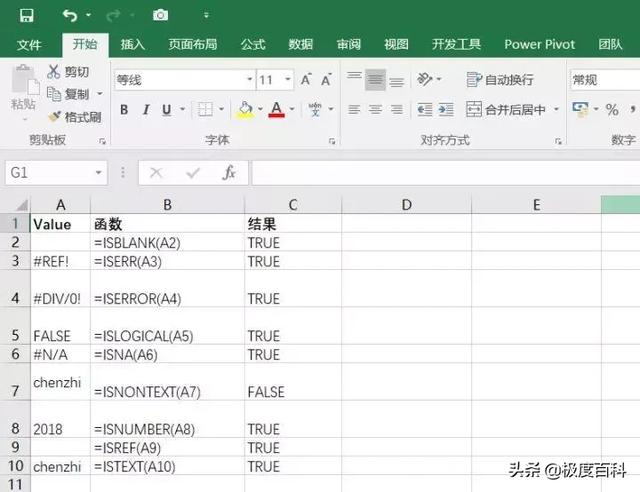Open the borders dropdown arrow
The height and width of the screenshot is (492, 640).
pyautogui.click(x=221, y=109)
